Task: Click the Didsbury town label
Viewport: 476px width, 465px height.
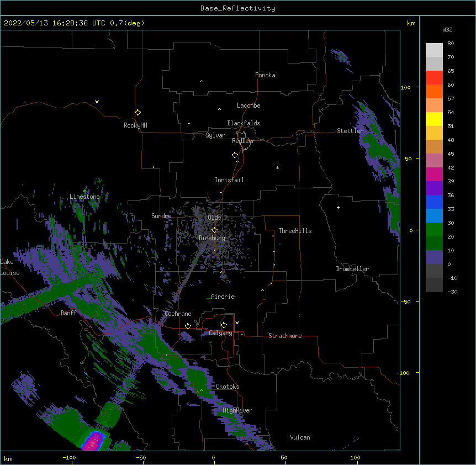Action: pyautogui.click(x=211, y=238)
